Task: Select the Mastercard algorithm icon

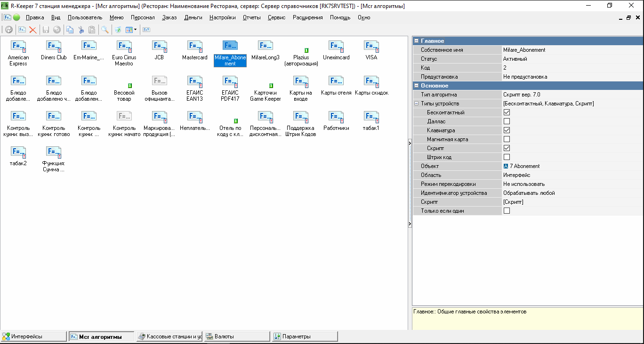Action: [195, 46]
